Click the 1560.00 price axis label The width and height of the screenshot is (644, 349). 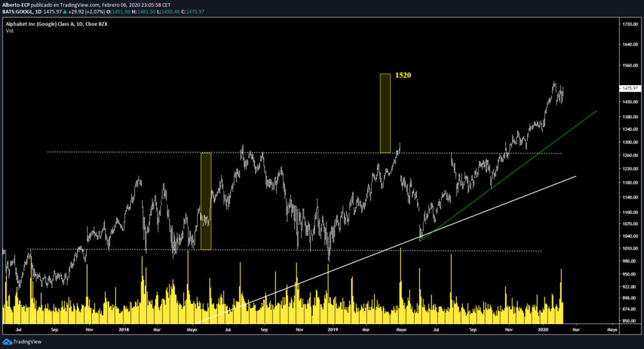[630, 66]
